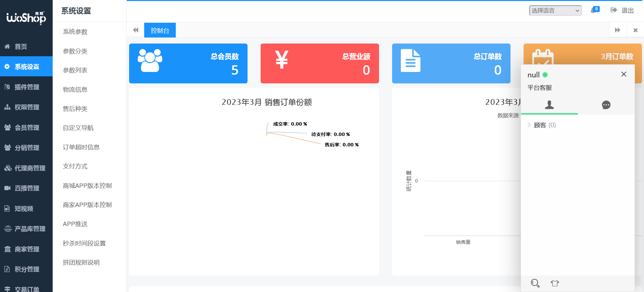Click the notification bell icon

click(593, 10)
